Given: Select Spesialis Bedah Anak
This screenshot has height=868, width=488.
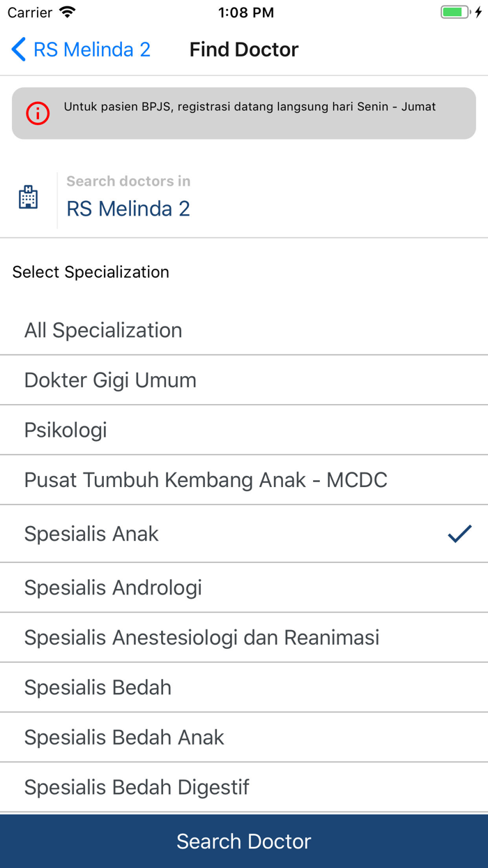Looking at the screenshot, I should (123, 737).
